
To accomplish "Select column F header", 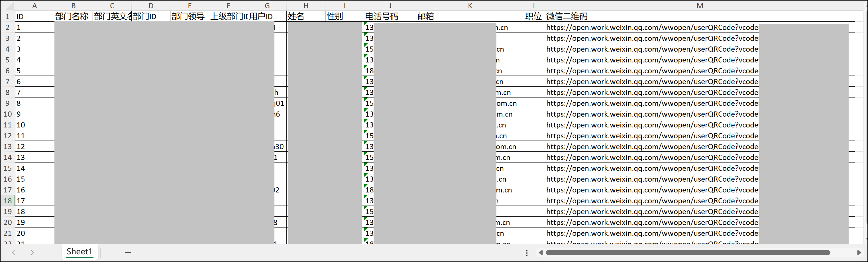I will pos(229,6).
